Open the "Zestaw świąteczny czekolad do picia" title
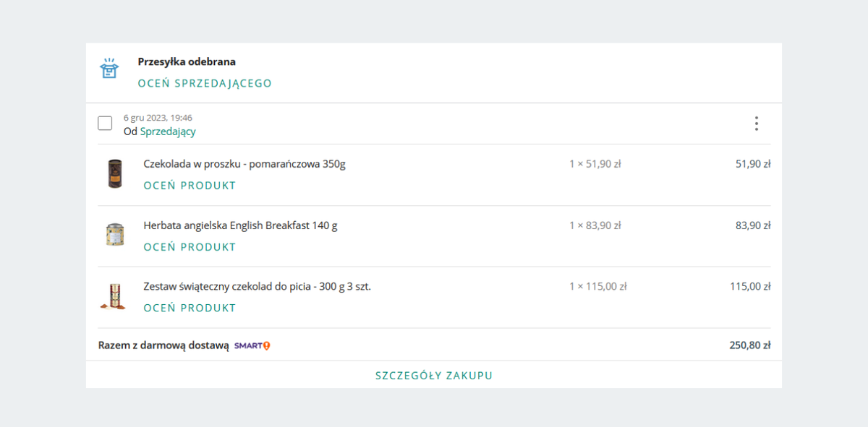868x427 pixels. (257, 286)
